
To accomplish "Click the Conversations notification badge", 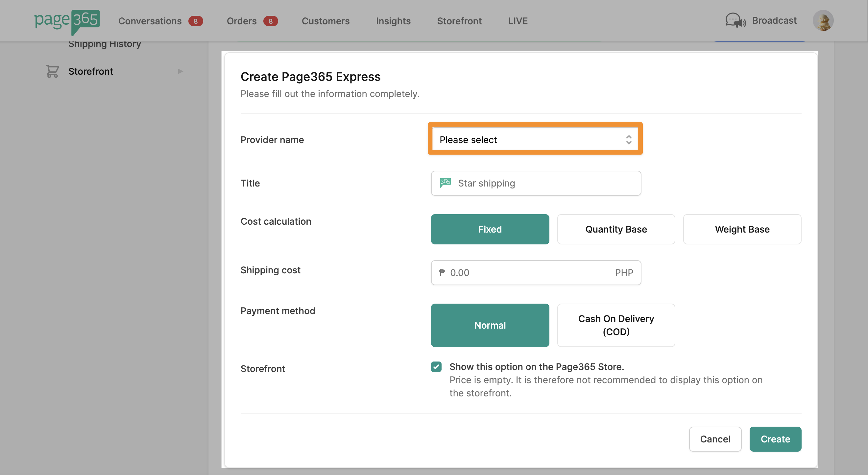I will (195, 21).
